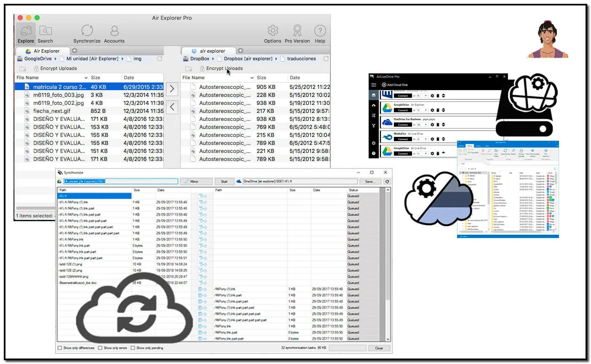
Task: Click the OneDrive destination path field in Synchronize
Action: coord(300,181)
